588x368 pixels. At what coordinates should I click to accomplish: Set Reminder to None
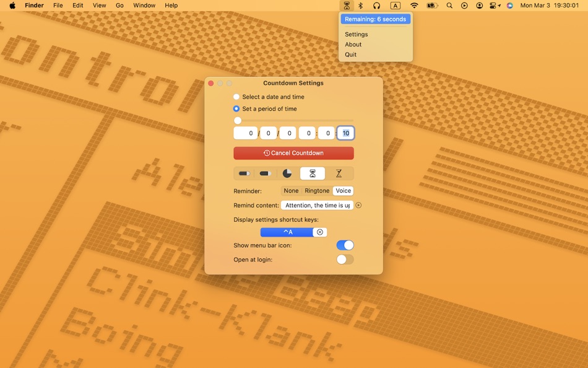click(291, 191)
